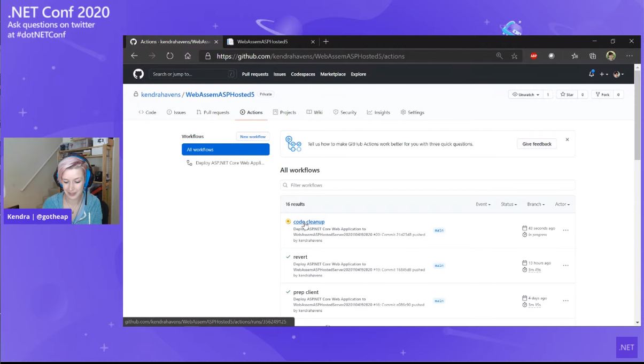The width and height of the screenshot is (644, 364).
Task: Click the Search or jump to field
Action: (x=193, y=74)
